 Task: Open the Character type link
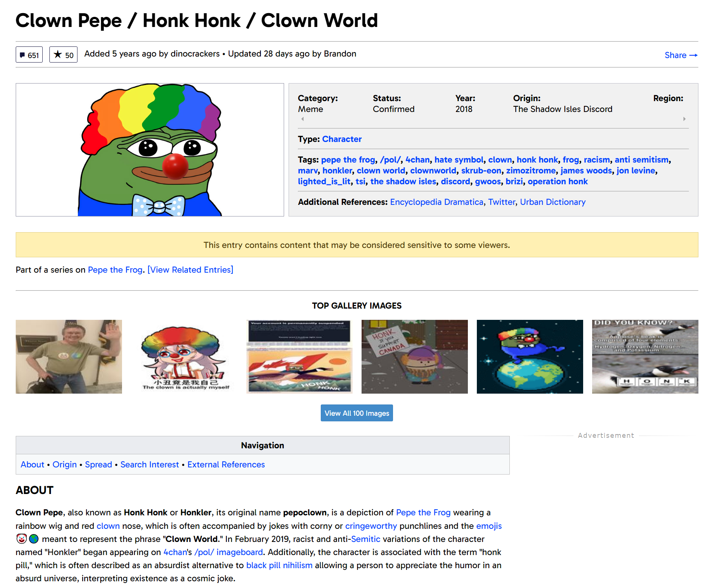point(342,139)
